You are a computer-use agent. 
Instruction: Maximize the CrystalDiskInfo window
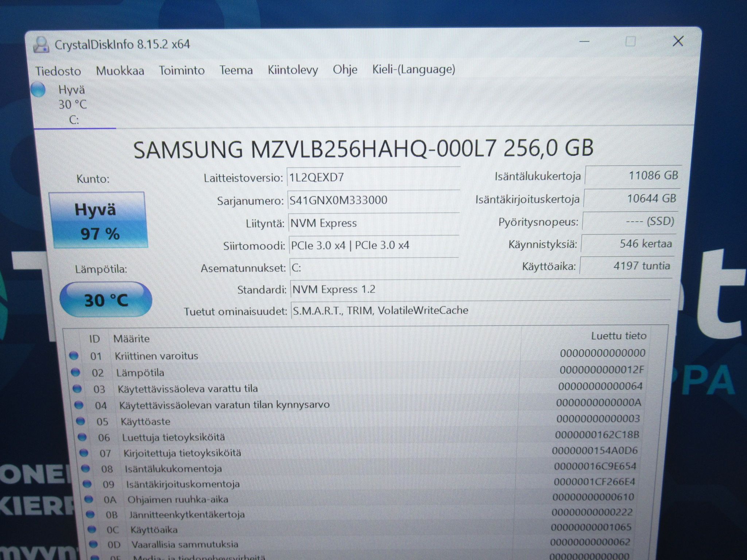[630, 41]
